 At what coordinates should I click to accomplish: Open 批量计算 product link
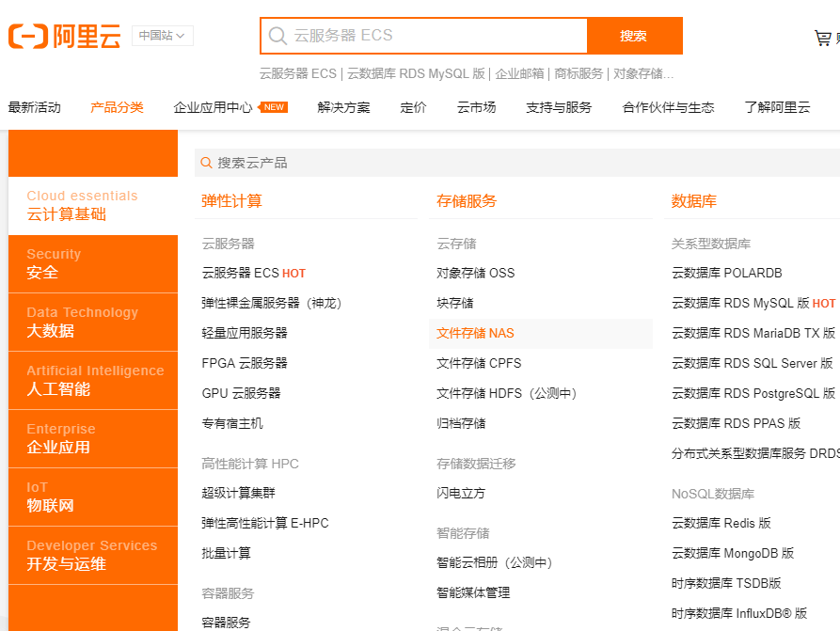tap(226, 553)
